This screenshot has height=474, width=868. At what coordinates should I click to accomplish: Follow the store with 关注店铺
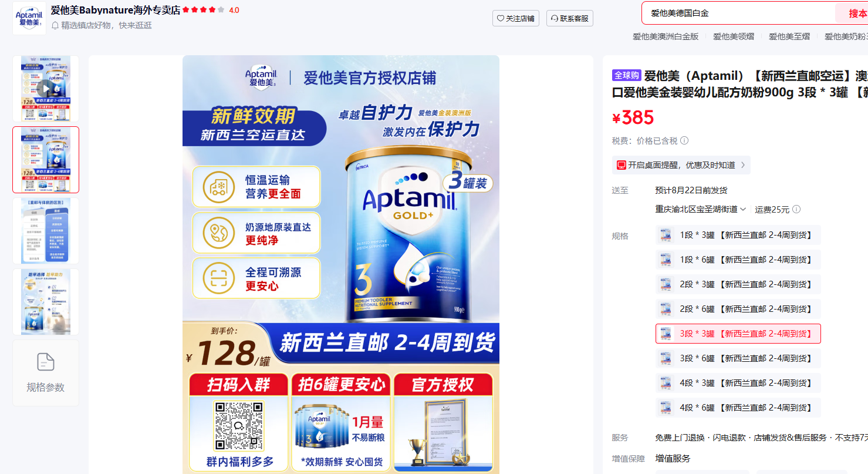point(516,18)
